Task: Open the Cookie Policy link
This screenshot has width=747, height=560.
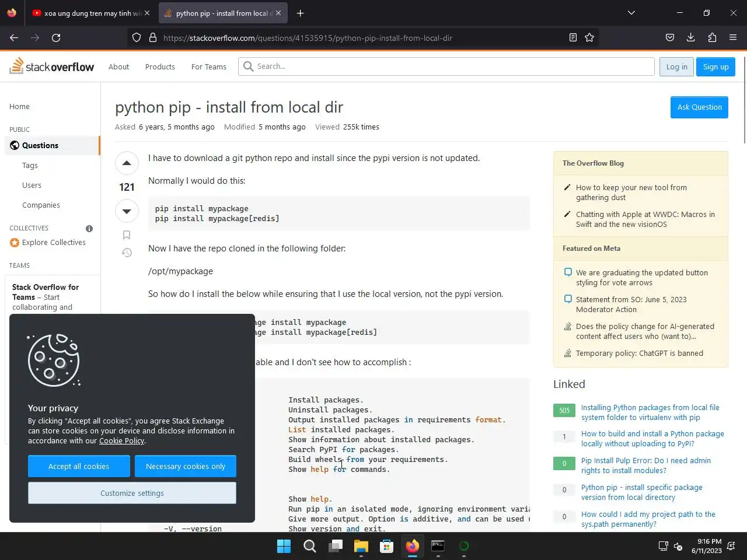Action: click(x=121, y=440)
